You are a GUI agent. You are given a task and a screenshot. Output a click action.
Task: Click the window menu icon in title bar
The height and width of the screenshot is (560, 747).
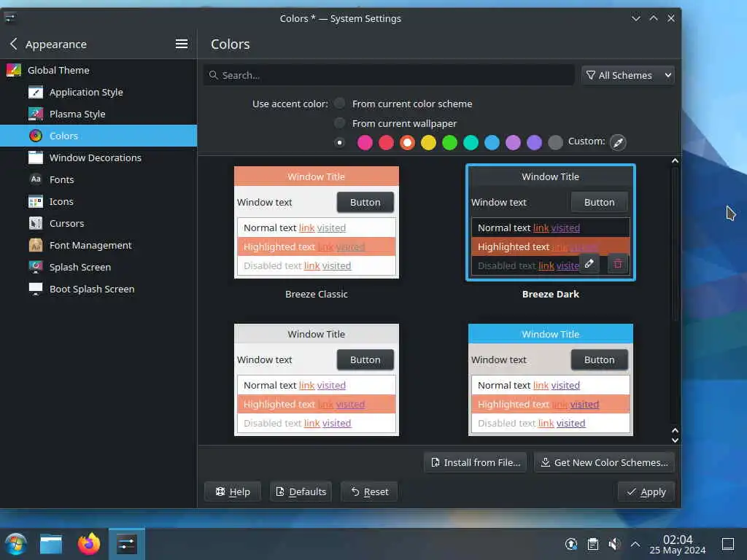10,18
